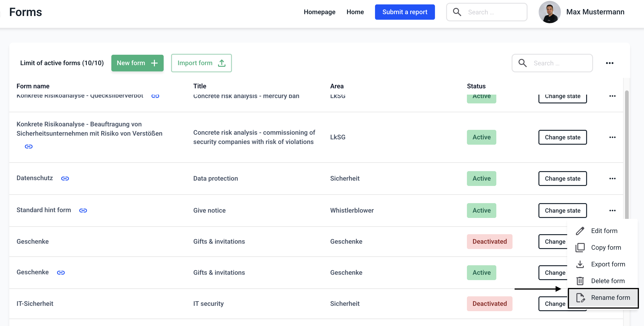Open the table options three-dot menu near search
Screen dimensions: 644x326
tap(610, 63)
